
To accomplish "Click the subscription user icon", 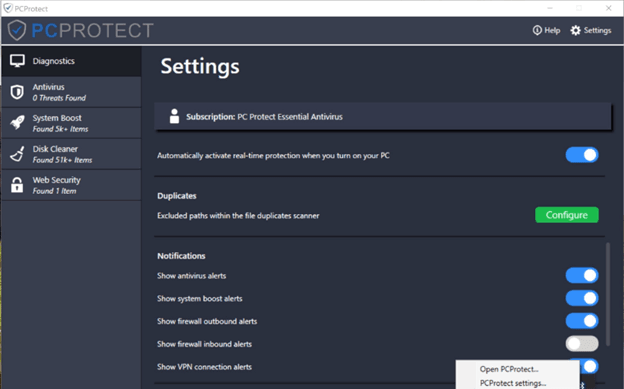I will coord(174,116).
